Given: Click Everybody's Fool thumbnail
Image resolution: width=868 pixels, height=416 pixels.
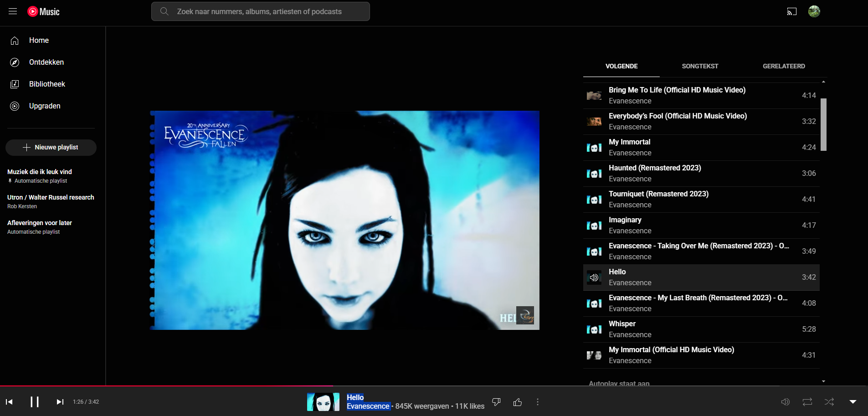Looking at the screenshot, I should tap(594, 122).
